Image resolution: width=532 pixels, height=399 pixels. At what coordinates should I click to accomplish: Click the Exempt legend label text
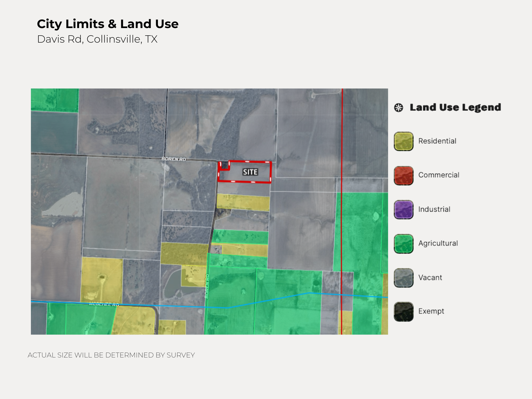431,311
